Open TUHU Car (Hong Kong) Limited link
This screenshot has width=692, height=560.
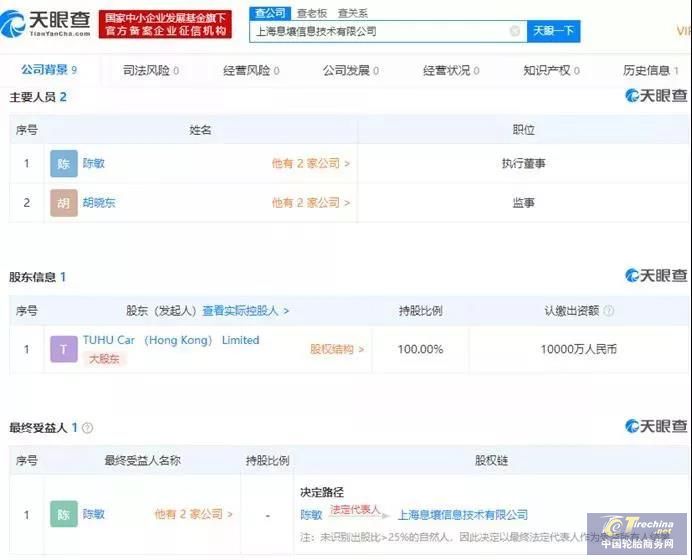pyautogui.click(x=171, y=340)
